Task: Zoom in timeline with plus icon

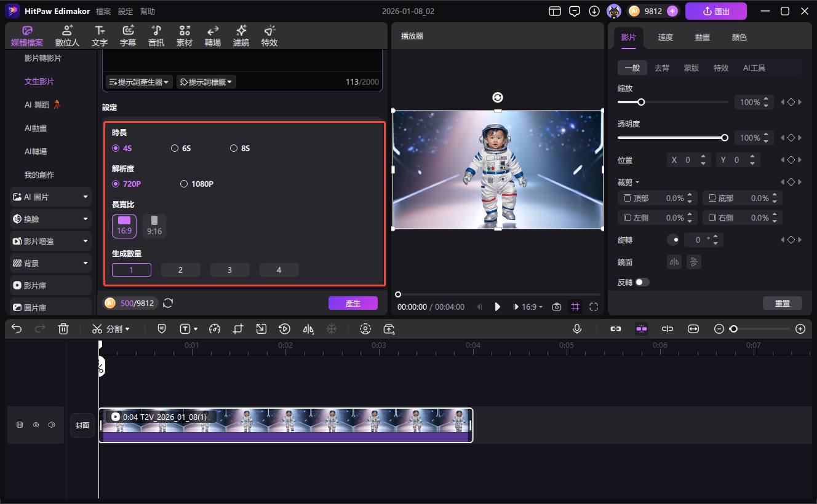Action: coord(800,329)
